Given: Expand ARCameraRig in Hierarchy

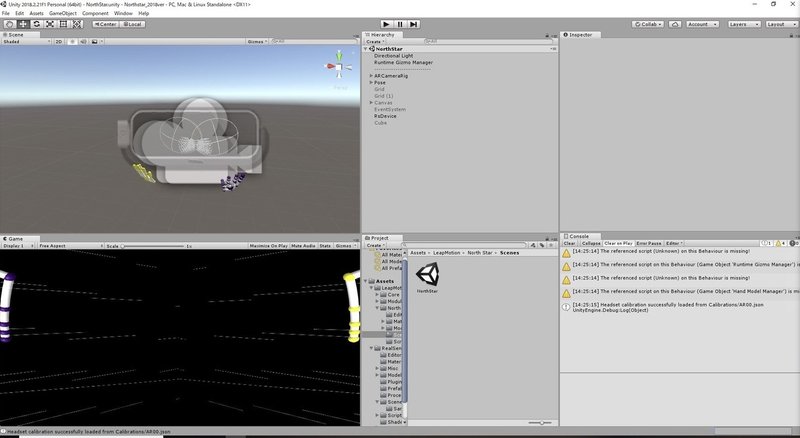Looking at the screenshot, I should (x=371, y=76).
